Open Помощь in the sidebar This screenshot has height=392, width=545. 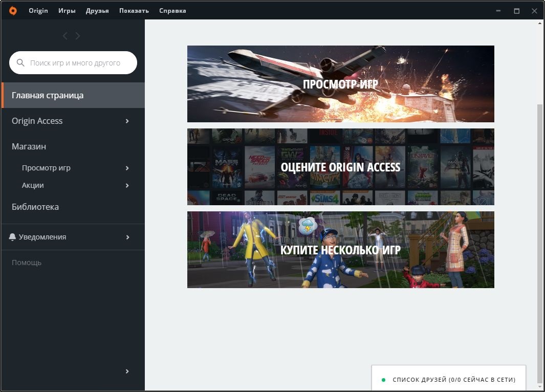tap(27, 263)
